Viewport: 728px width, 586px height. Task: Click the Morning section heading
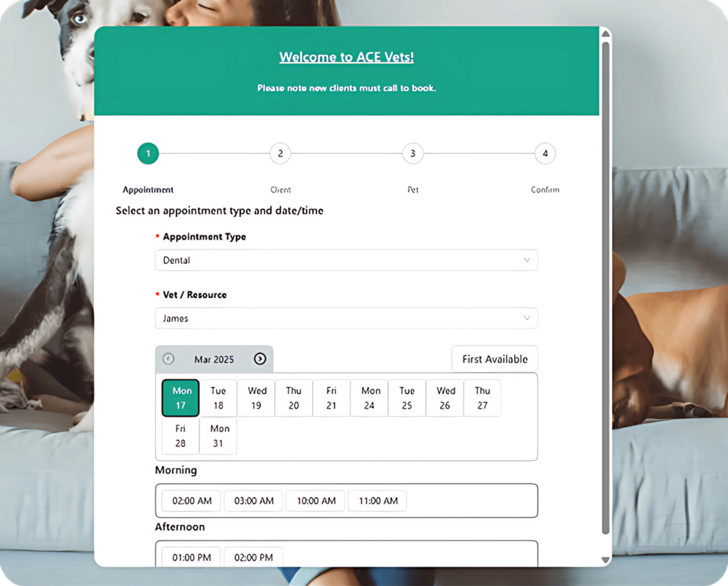point(176,470)
